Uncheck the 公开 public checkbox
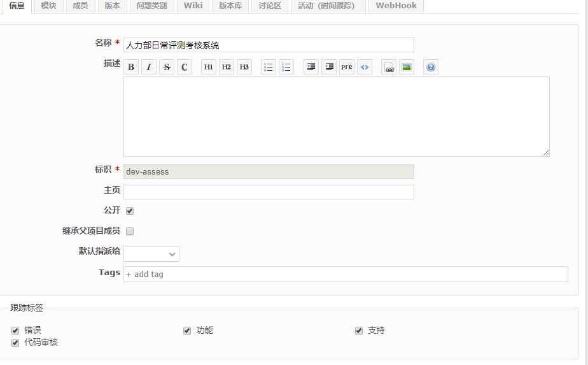The image size is (588, 365). 130,211
